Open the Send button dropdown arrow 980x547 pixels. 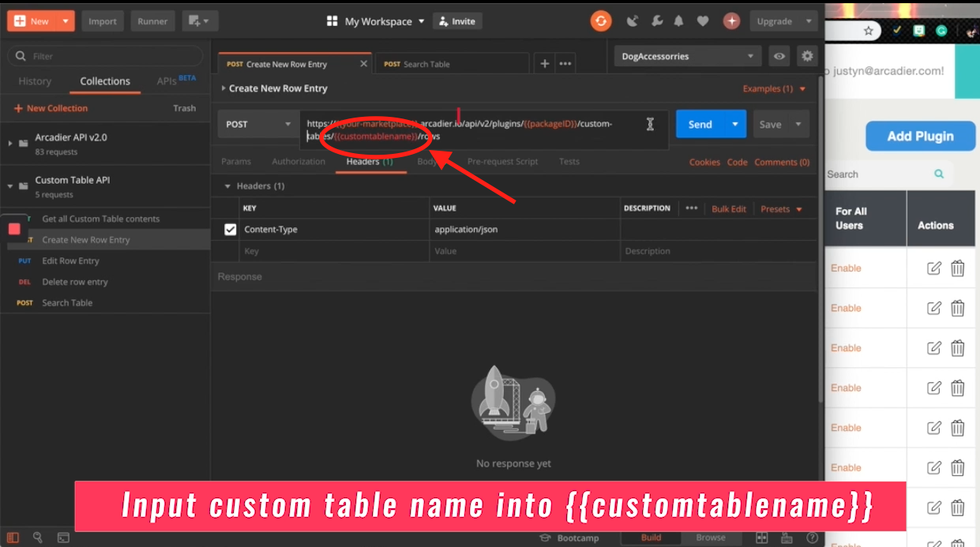click(x=735, y=124)
